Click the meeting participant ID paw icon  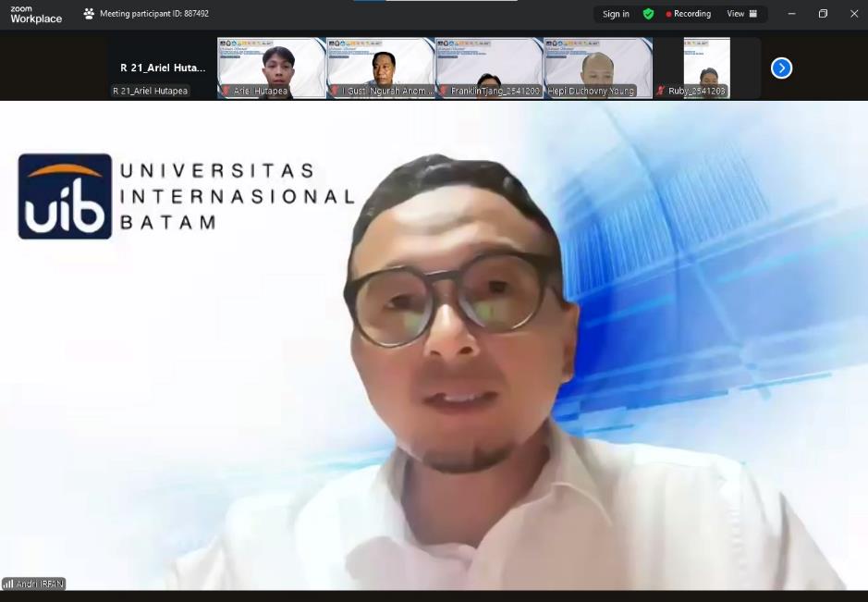(89, 14)
